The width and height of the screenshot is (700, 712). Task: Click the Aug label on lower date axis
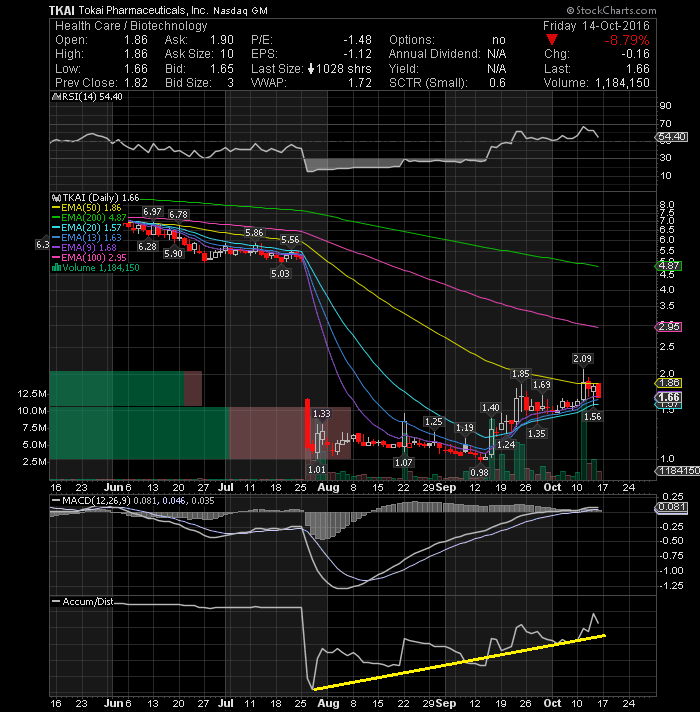(328, 703)
